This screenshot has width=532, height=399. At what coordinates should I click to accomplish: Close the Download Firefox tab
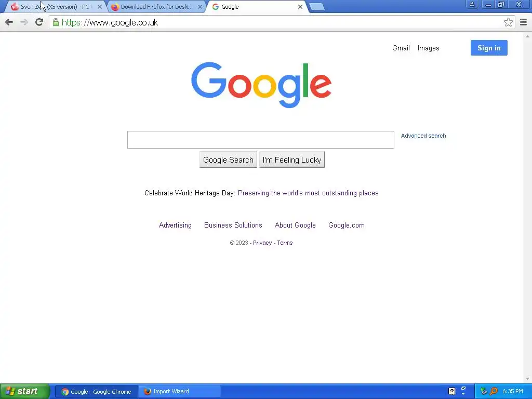(x=200, y=7)
